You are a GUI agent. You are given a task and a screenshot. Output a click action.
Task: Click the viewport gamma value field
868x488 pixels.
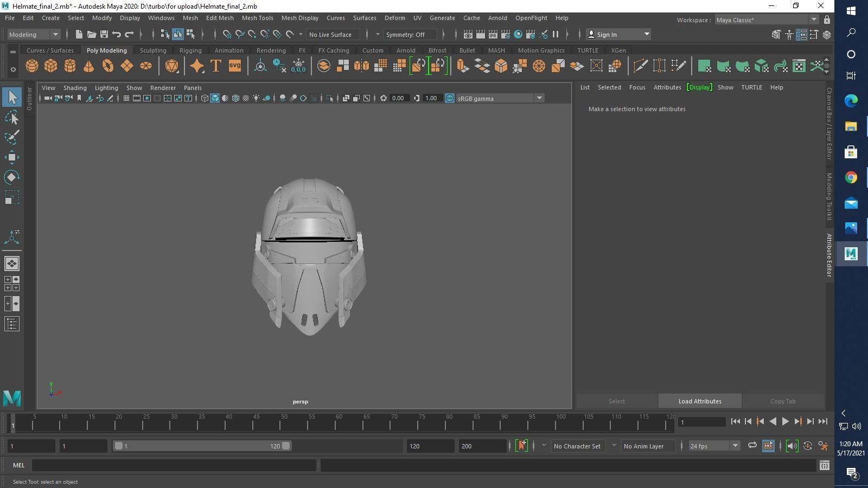coord(431,98)
